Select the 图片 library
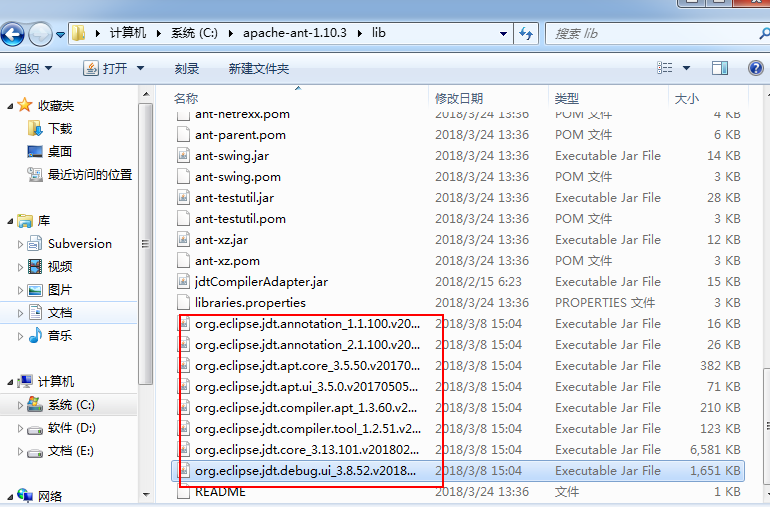This screenshot has width=770, height=507. [60, 290]
